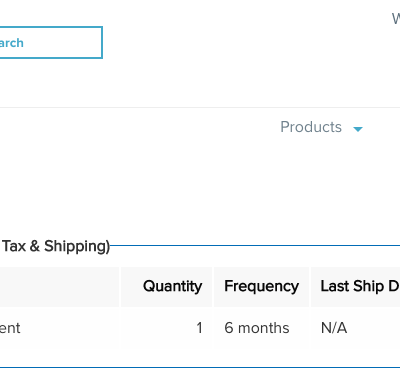Click the Last Ship Date column header
The height and width of the screenshot is (388, 400).
coord(355,287)
